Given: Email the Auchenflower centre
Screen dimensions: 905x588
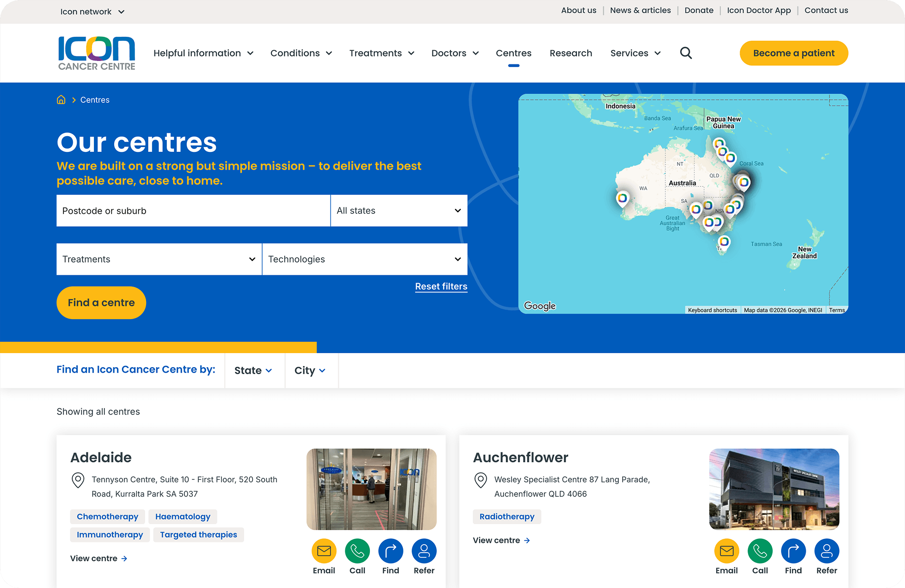Looking at the screenshot, I should click(726, 551).
